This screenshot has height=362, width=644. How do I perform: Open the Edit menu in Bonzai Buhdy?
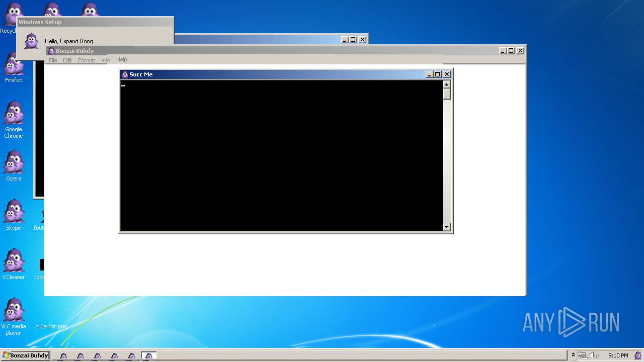click(x=67, y=60)
